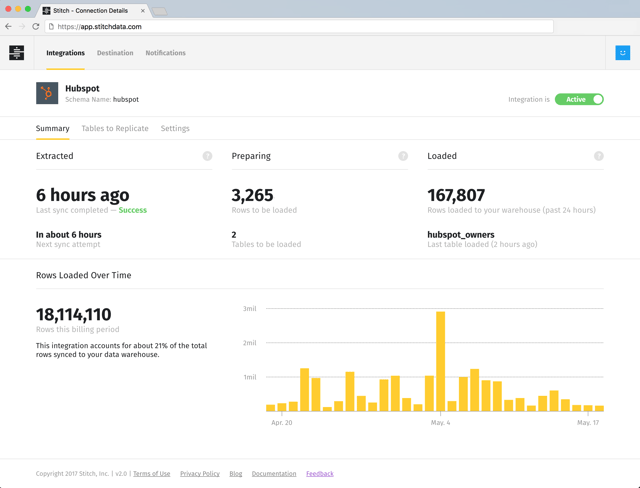
Task: Click the Hubspot integration logo
Action: 47,94
